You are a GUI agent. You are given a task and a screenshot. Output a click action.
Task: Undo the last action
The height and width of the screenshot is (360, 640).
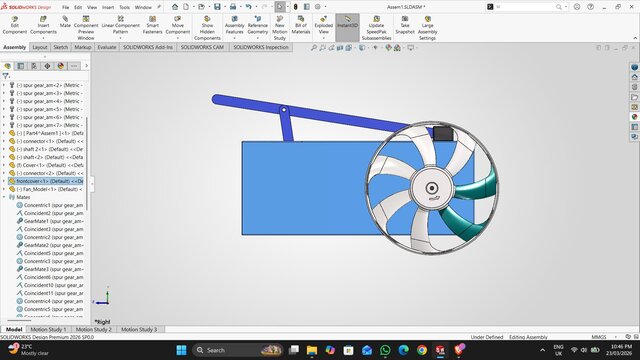pos(248,7)
